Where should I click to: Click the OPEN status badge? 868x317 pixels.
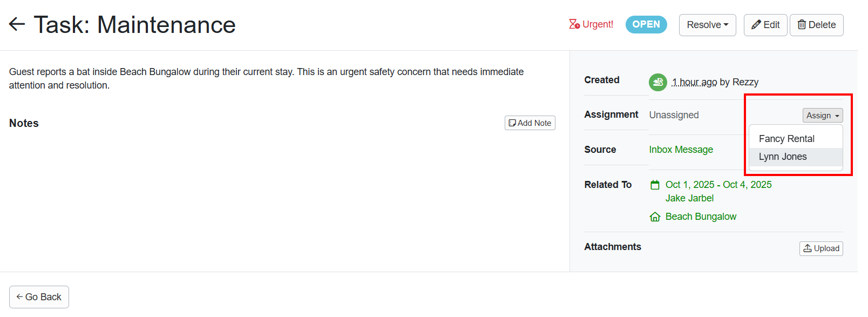click(646, 24)
